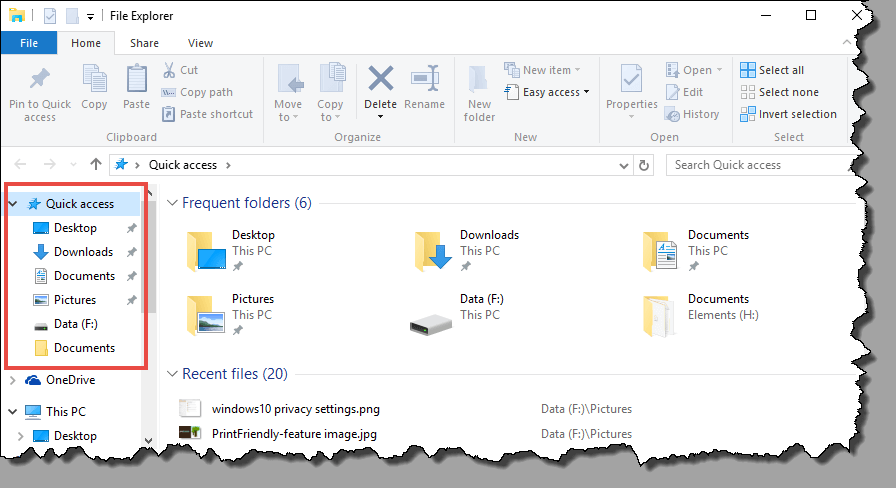Click the New folder ribbon icon
Viewport: 896px width, 488px height.
click(x=478, y=79)
